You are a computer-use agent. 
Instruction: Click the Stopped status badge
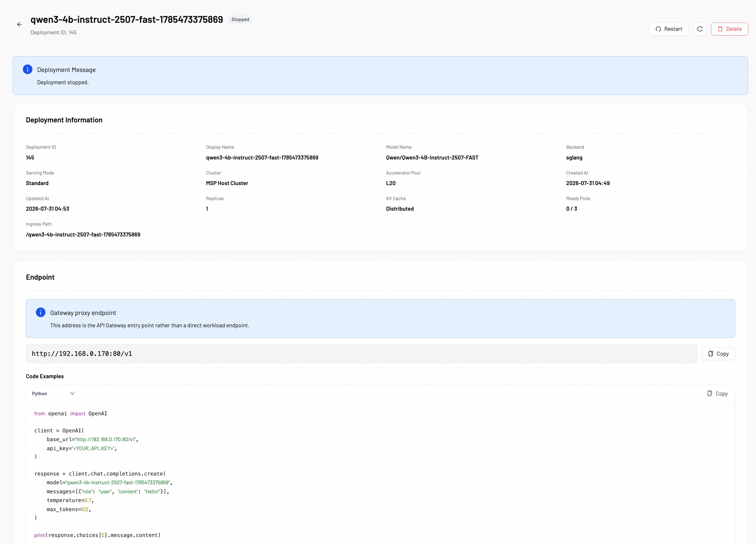tap(240, 19)
